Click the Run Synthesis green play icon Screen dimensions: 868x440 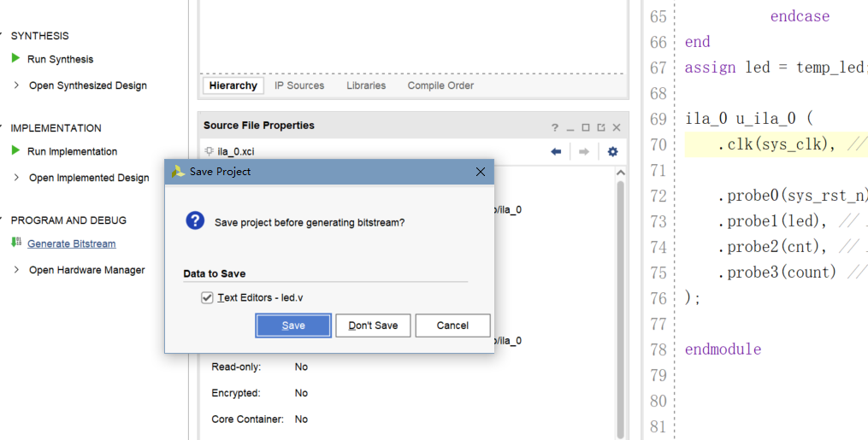[x=15, y=58]
